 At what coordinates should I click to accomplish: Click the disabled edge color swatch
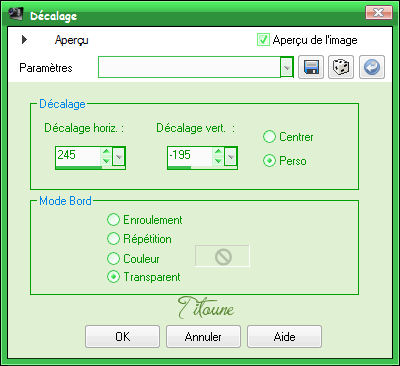coord(222,256)
